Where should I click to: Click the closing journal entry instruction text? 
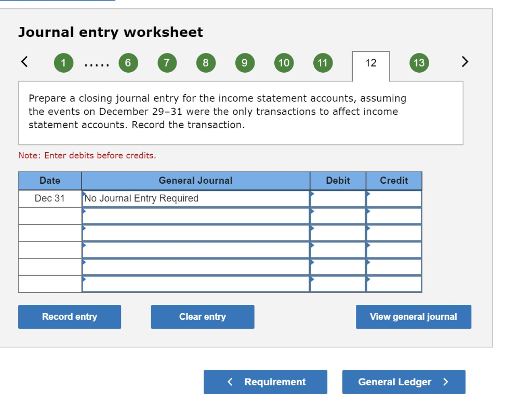[217, 112]
